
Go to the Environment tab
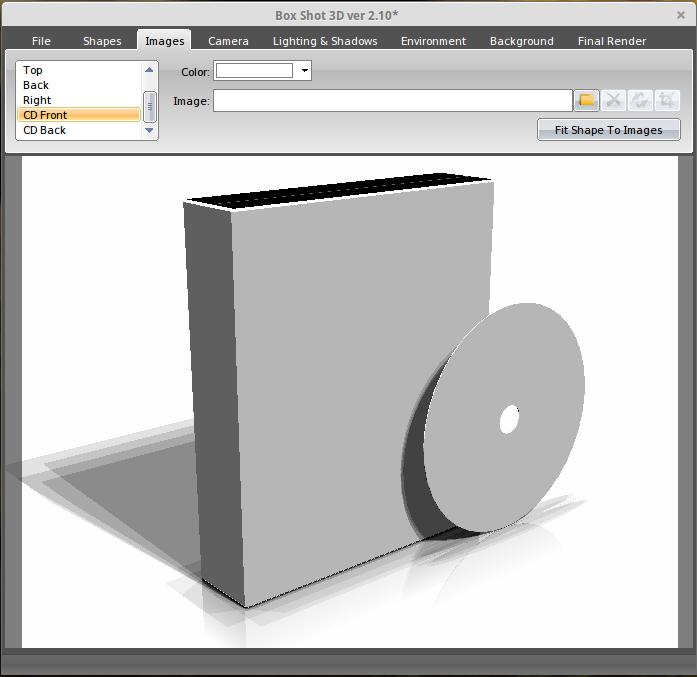[x=433, y=41]
